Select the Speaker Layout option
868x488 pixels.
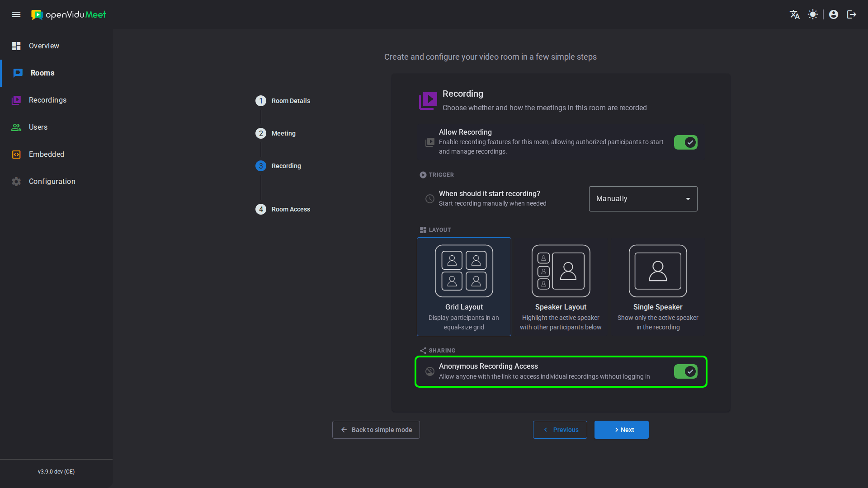(561, 286)
